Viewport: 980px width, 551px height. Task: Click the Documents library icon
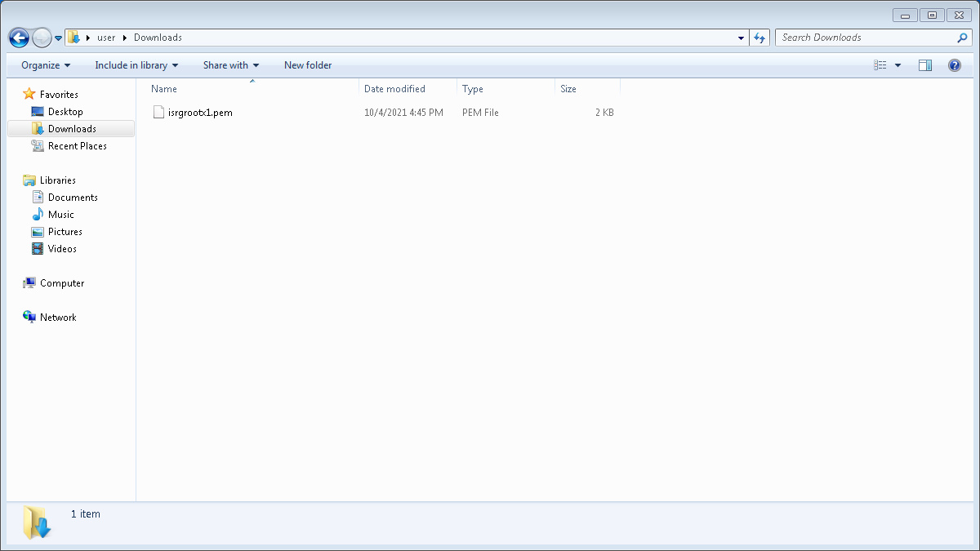click(x=38, y=198)
